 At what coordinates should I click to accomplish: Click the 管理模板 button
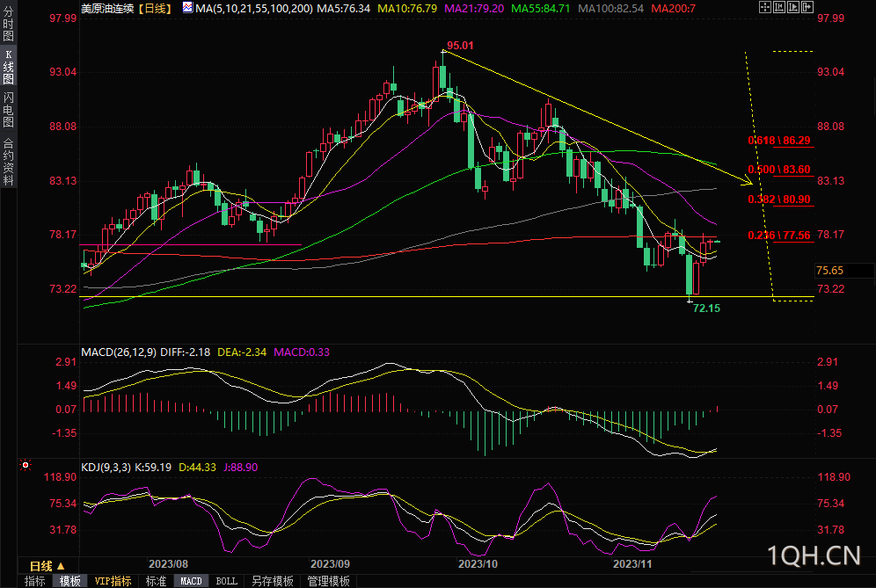(x=328, y=581)
